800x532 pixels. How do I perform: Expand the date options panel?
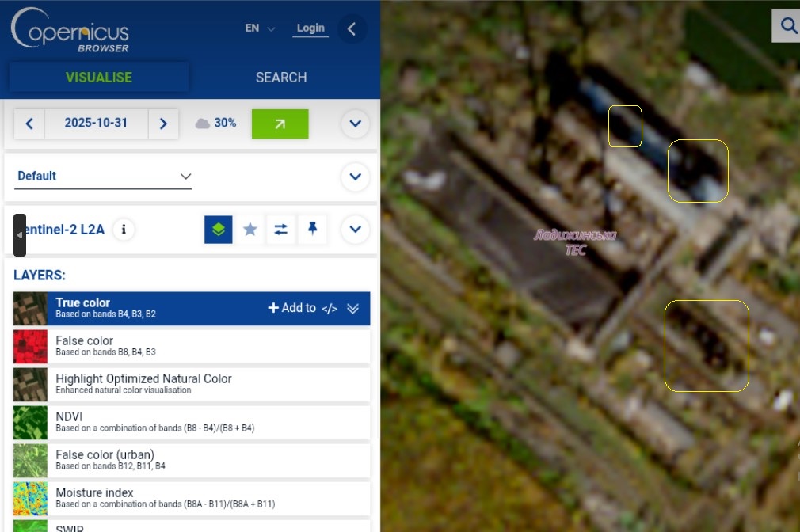click(x=355, y=123)
